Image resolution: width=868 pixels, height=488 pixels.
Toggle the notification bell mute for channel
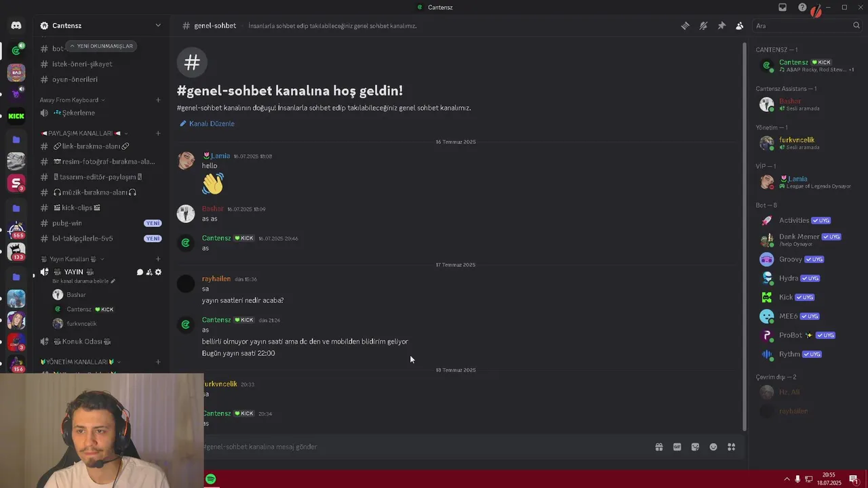coord(703,26)
